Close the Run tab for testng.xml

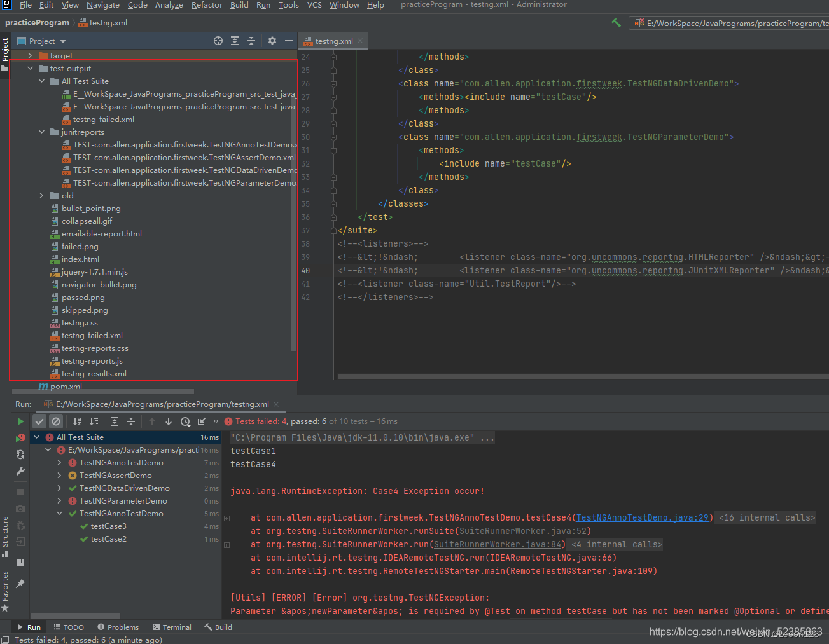[276, 404]
